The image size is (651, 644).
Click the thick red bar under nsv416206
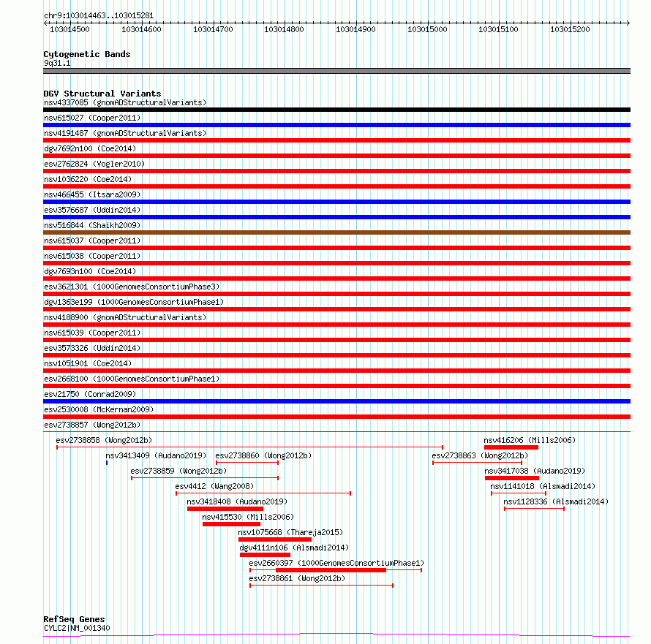(511, 447)
